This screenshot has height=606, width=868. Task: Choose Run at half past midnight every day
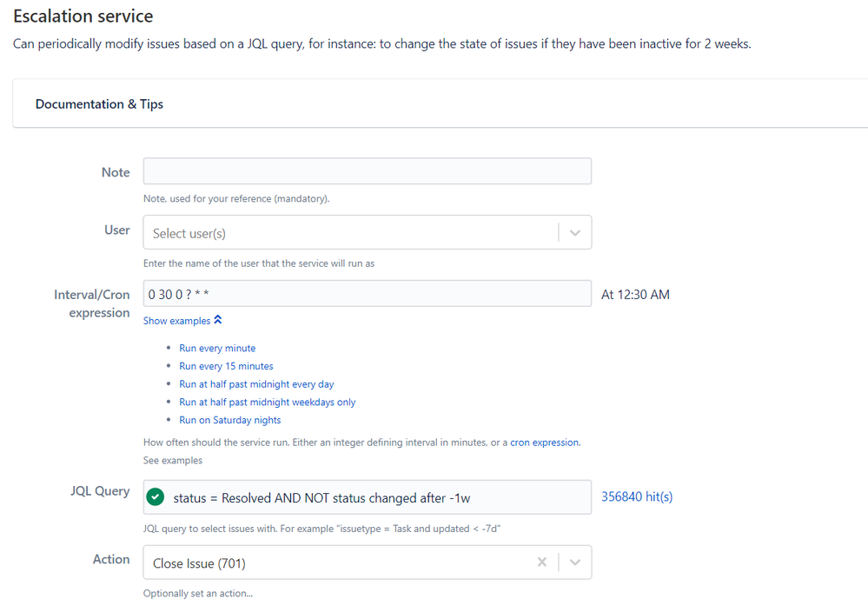256,384
